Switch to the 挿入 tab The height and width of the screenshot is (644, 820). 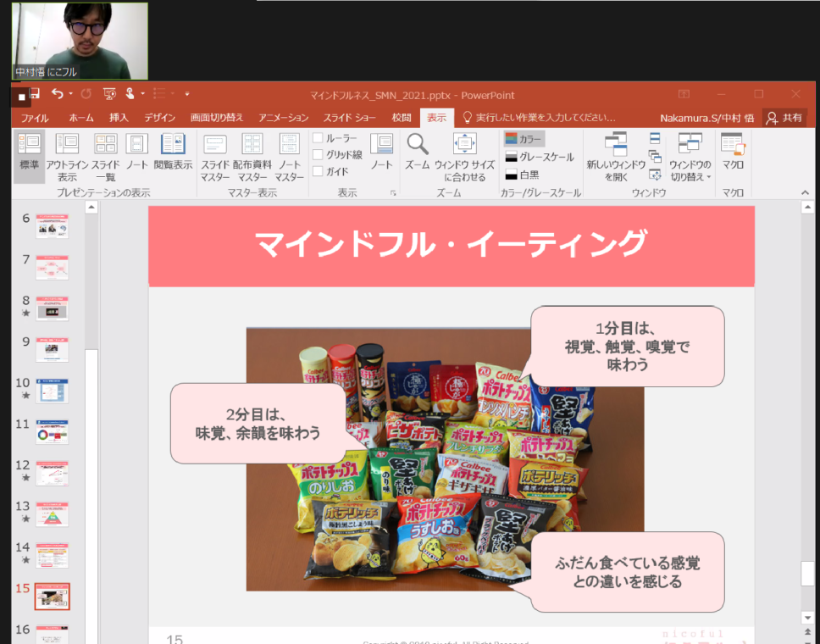[119, 118]
